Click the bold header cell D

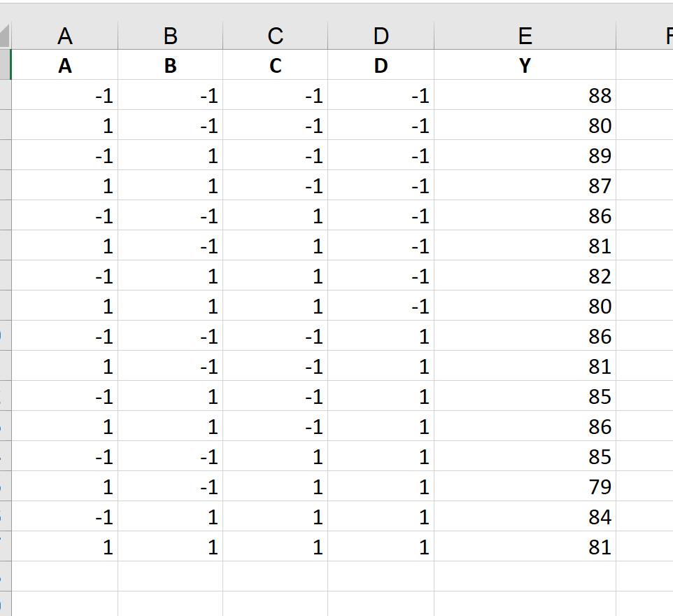381,66
